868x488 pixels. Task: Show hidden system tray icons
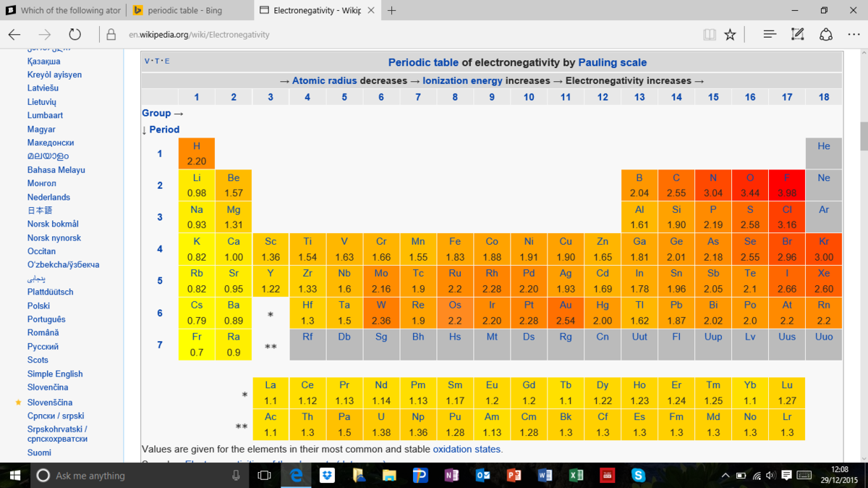click(726, 476)
